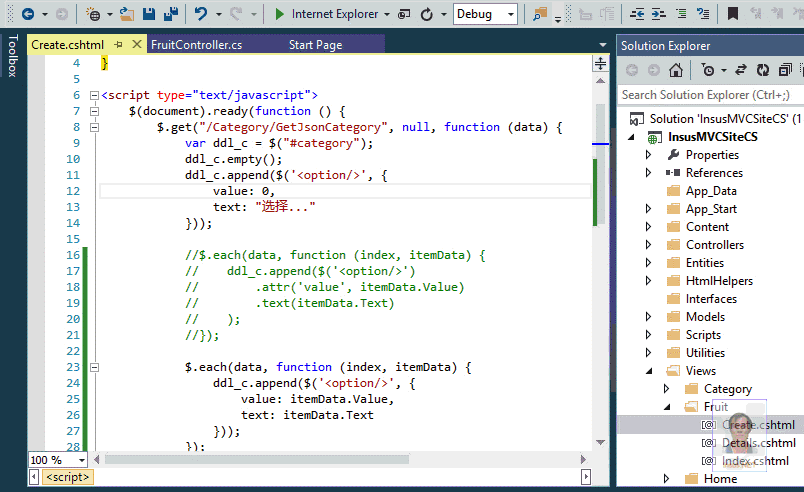This screenshot has width=804, height=492.
Task: Switch to the FruitController.cs tab
Action: click(x=196, y=45)
